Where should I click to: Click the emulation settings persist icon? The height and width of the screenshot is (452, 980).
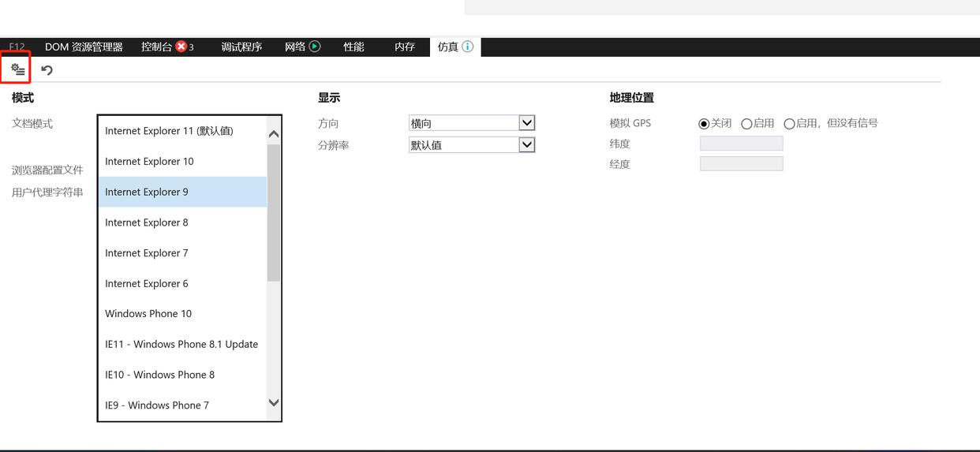point(17,69)
